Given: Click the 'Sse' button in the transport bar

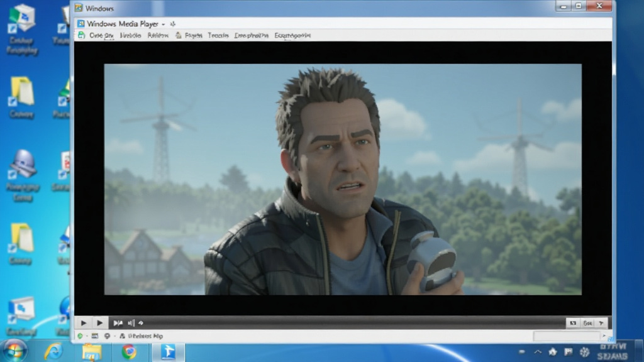Looking at the screenshot, I should click(x=588, y=323).
